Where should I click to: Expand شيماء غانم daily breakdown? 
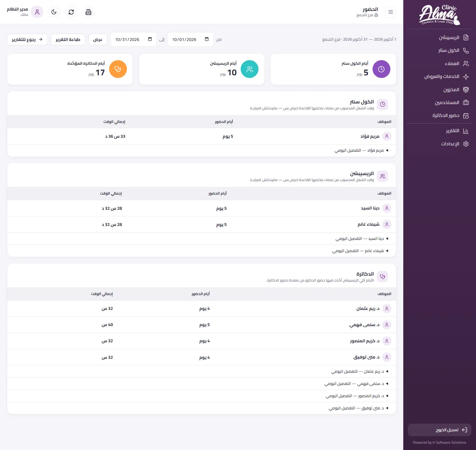[x=202, y=251]
